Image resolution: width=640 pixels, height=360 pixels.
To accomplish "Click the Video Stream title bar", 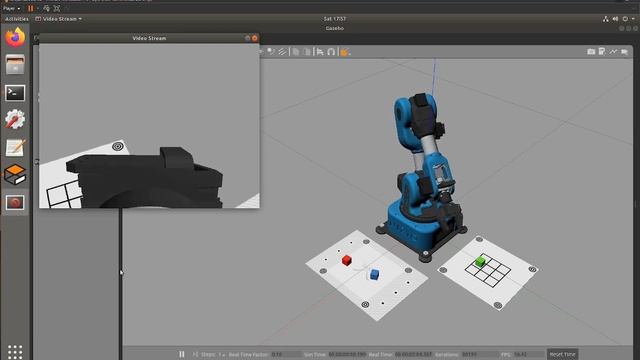I will tap(149, 38).
